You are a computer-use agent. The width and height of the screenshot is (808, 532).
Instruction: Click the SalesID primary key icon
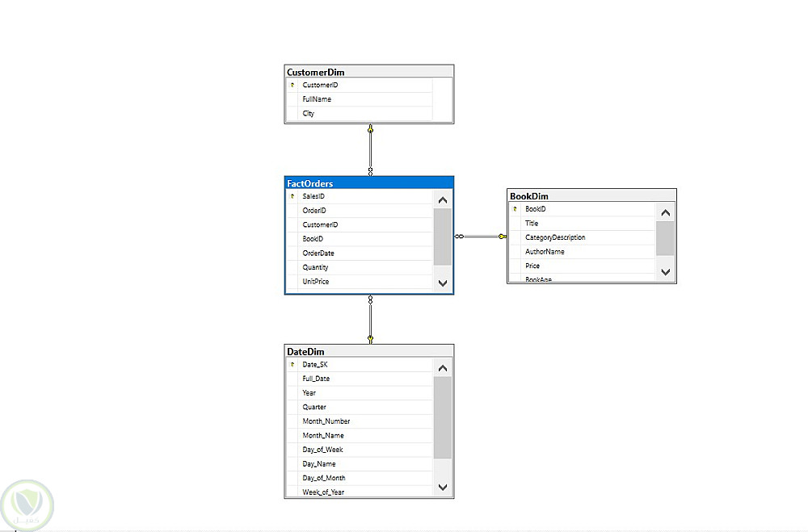292,196
